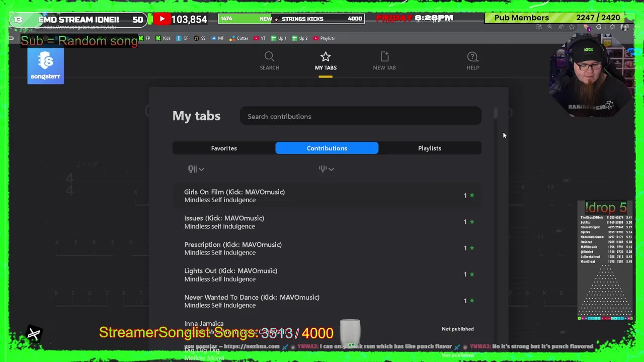Click the Not published status label
The width and height of the screenshot is (644, 362).
[458, 329]
